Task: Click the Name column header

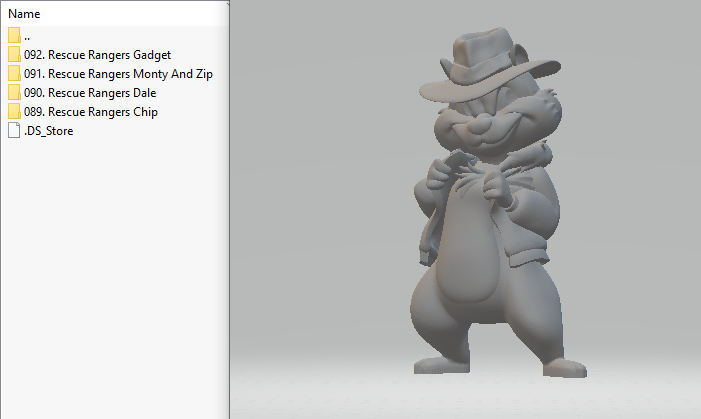Action: coord(25,14)
